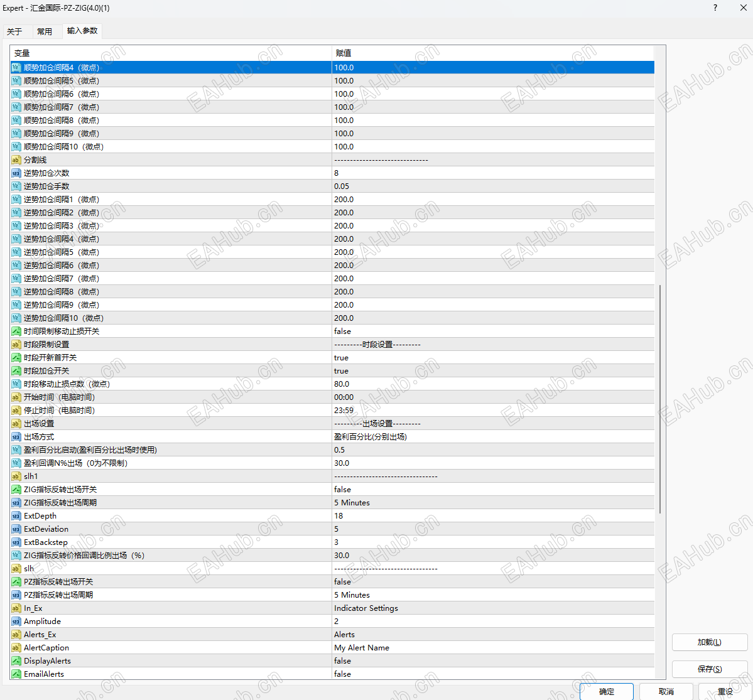
Task: Click the double-type icon beside 逆势加仓手数
Action: 16,186
